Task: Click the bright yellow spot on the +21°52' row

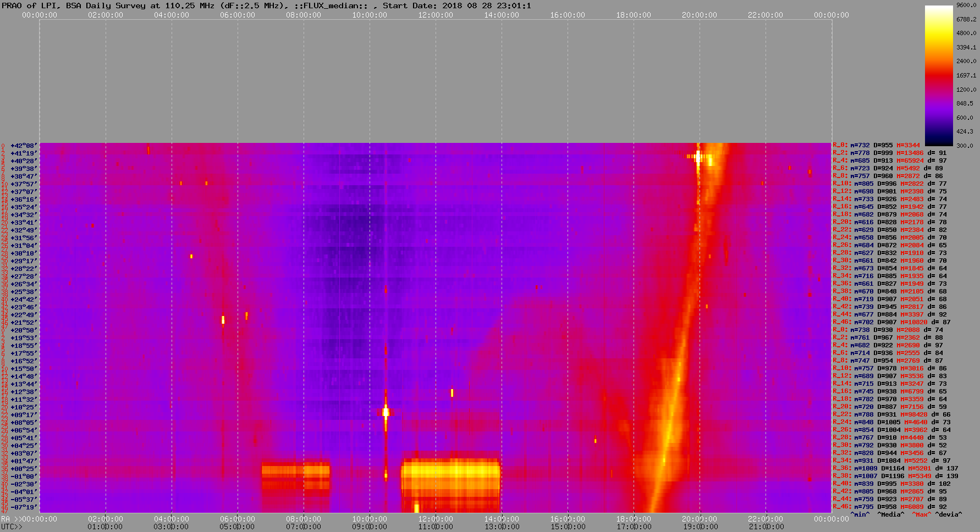Action: point(223,319)
